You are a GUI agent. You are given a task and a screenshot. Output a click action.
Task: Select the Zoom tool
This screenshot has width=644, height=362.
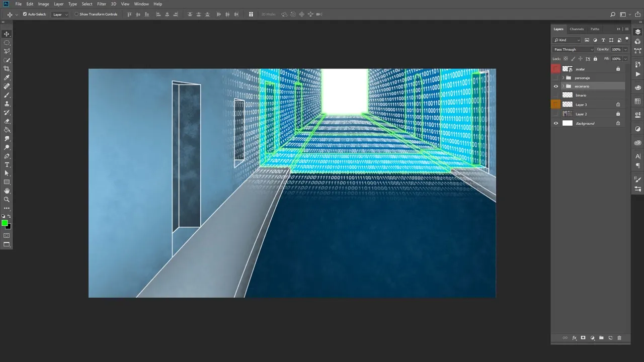[7, 200]
